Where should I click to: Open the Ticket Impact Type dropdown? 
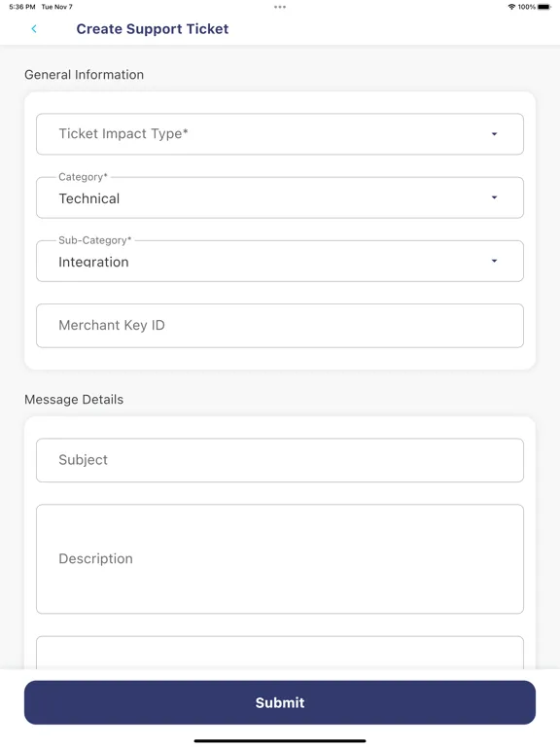[280, 134]
